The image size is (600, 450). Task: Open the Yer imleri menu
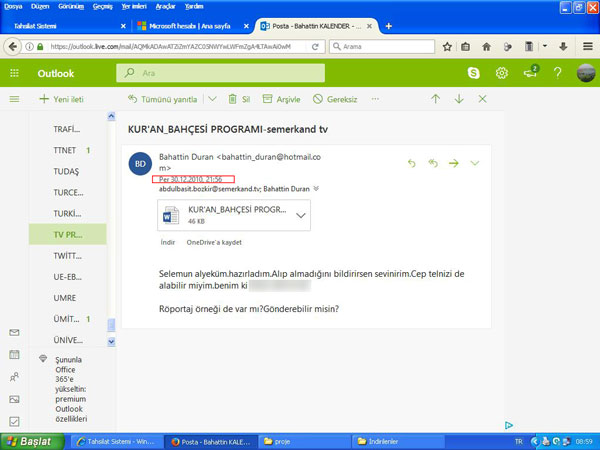click(134, 7)
